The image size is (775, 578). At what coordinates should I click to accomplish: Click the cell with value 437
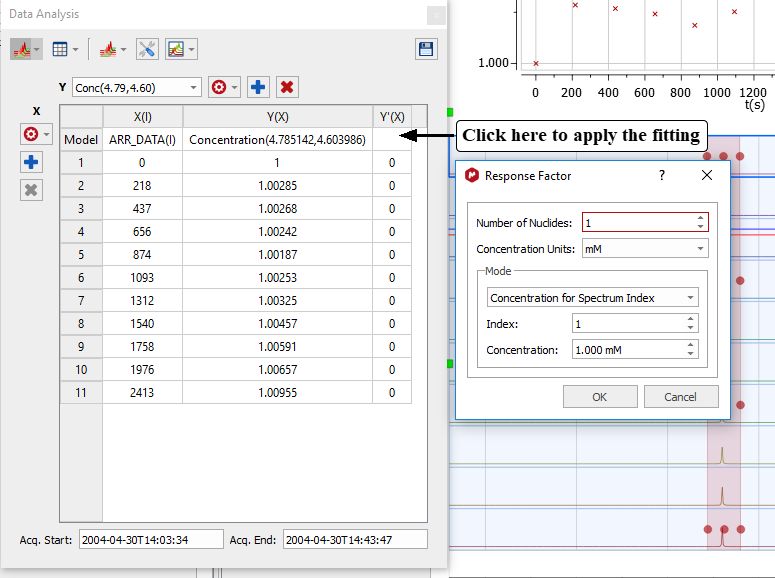pos(142,209)
